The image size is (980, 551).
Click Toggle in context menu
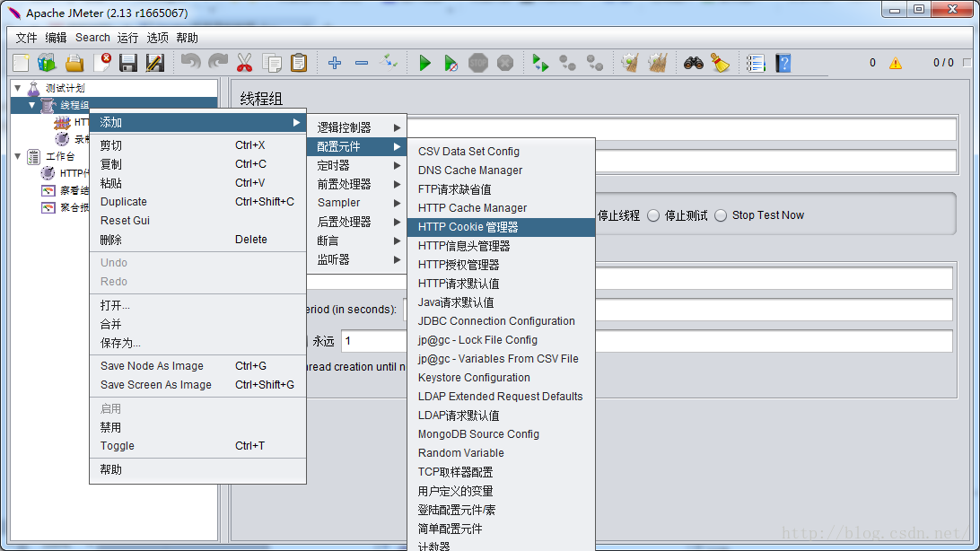click(x=197, y=446)
